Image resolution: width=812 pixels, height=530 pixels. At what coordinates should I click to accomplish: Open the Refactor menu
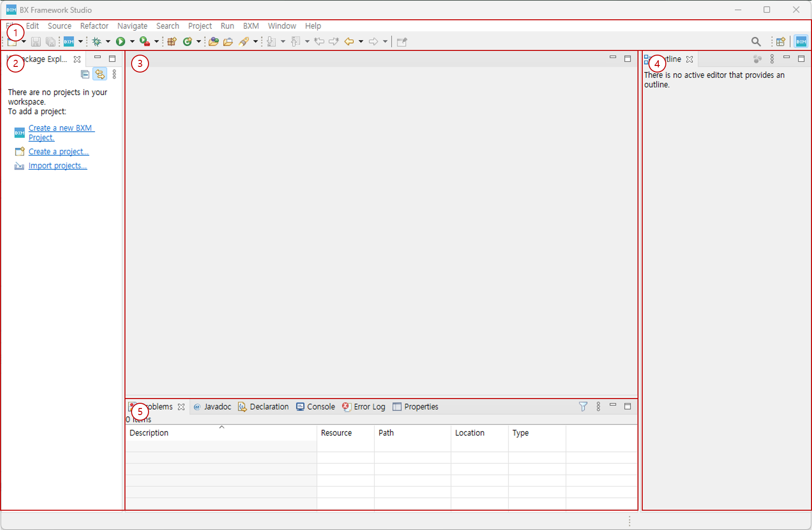[94, 26]
